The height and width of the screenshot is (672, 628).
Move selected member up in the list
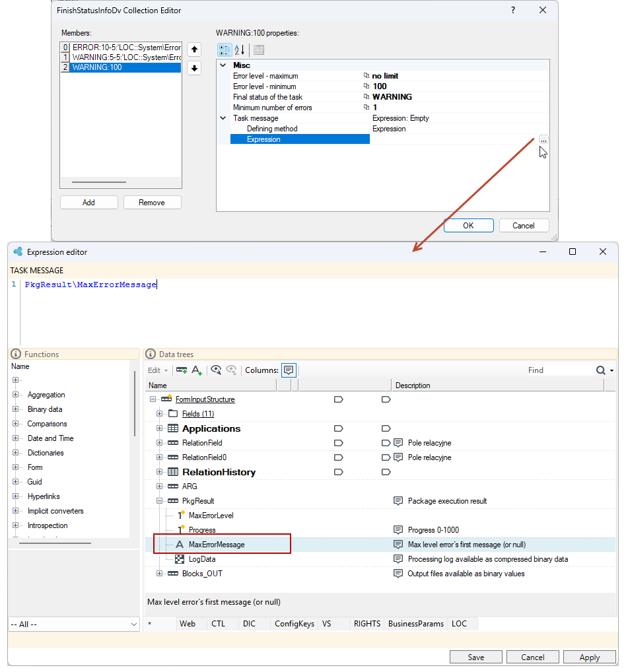[x=194, y=50]
